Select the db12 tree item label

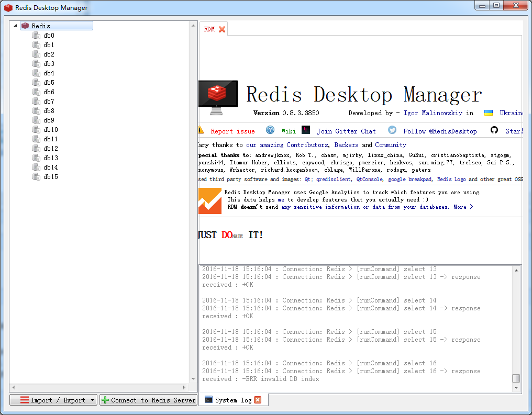51,149
